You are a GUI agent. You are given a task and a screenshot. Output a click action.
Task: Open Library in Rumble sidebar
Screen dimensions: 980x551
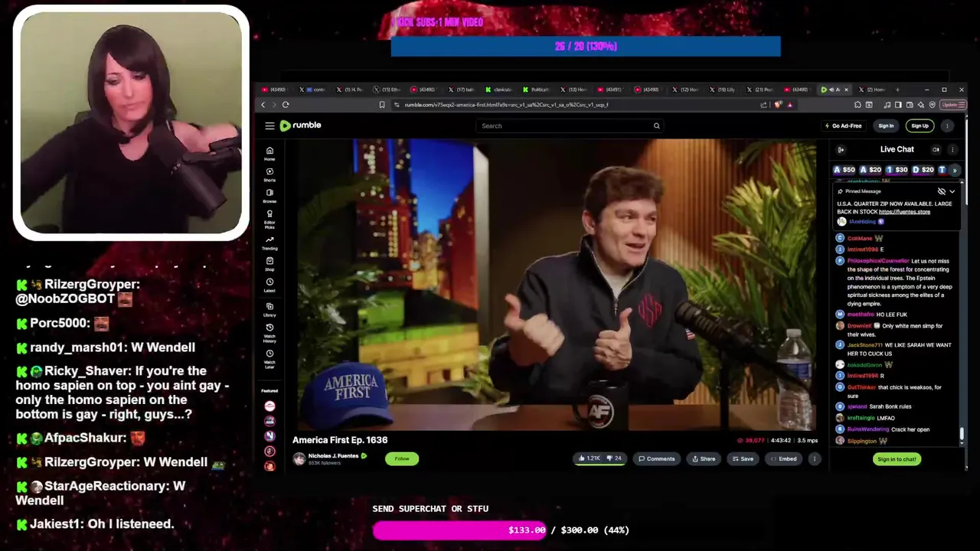[269, 309]
